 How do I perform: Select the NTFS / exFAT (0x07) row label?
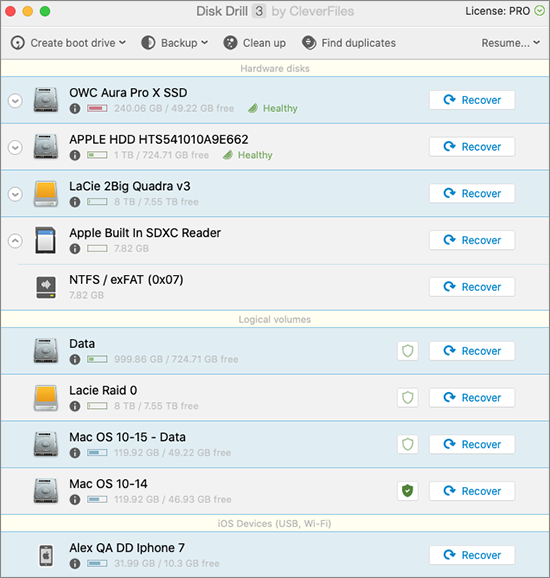pyautogui.click(x=126, y=280)
